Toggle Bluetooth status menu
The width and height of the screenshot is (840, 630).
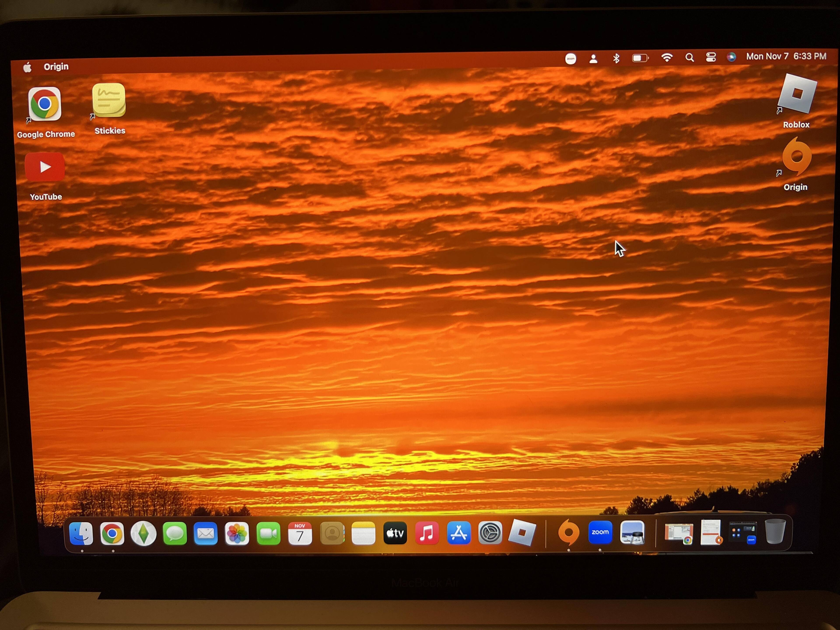(616, 58)
